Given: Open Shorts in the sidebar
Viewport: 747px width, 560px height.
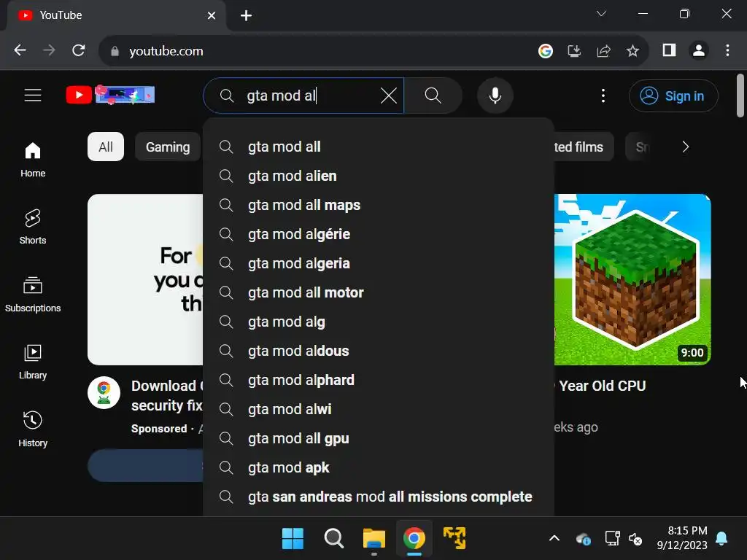Looking at the screenshot, I should click(33, 227).
